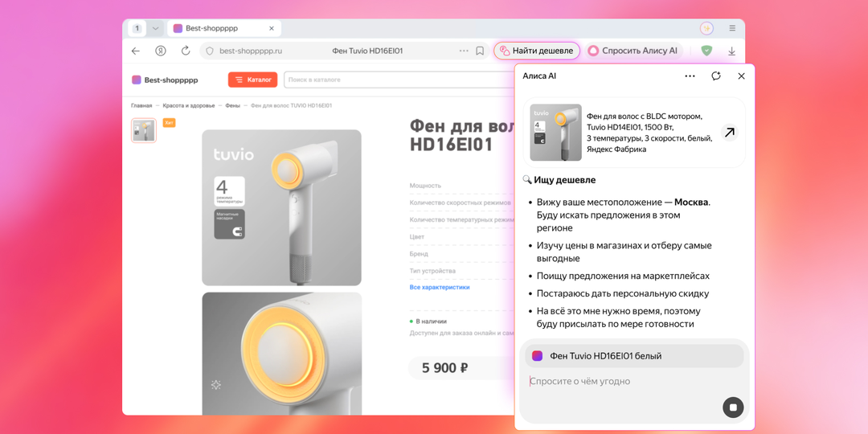Click the Найти дешевле button
Viewport: 868px width, 434px height.
coord(536,51)
